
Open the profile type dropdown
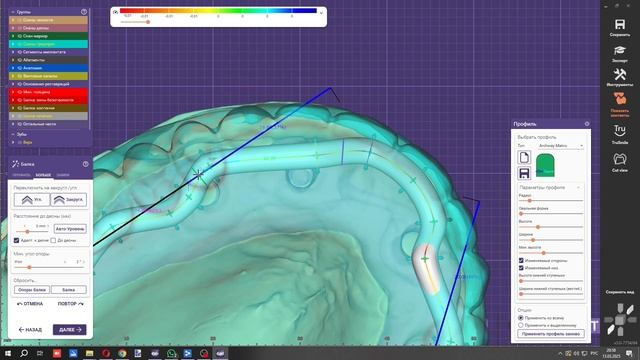point(560,146)
